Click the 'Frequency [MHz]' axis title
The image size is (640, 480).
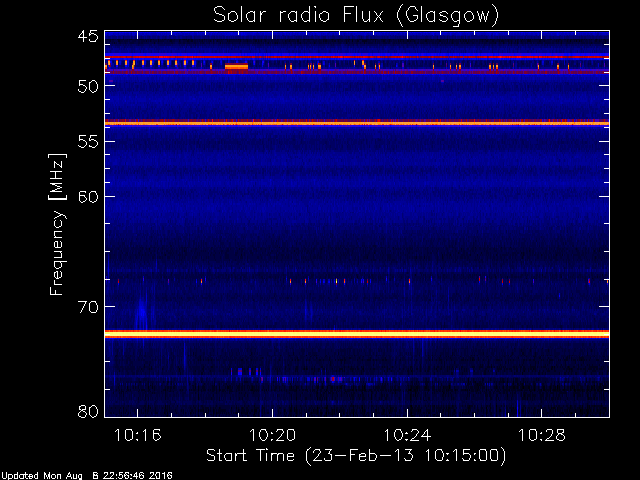coord(57,224)
